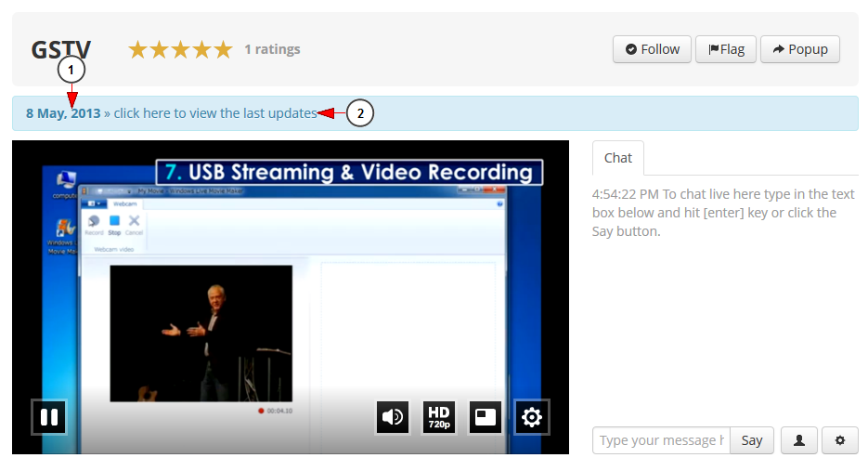Viewport: 868px width, 471px height.
Task: Click the Say button to send message
Action: point(752,440)
